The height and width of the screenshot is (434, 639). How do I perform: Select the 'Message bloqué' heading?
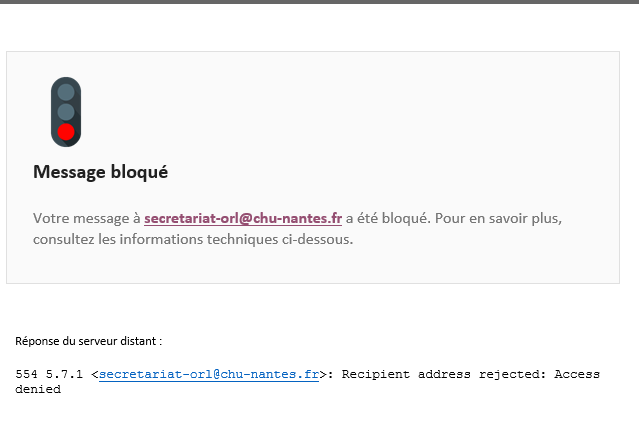pos(100,172)
